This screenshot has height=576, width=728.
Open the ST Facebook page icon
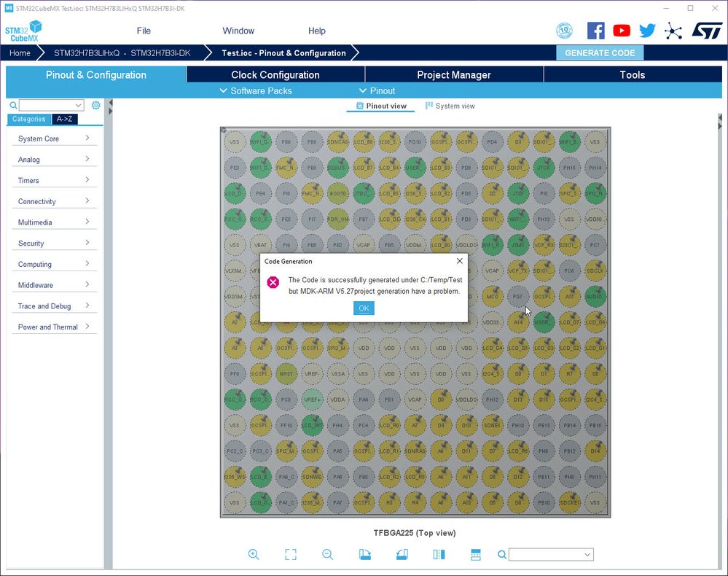pyautogui.click(x=595, y=31)
